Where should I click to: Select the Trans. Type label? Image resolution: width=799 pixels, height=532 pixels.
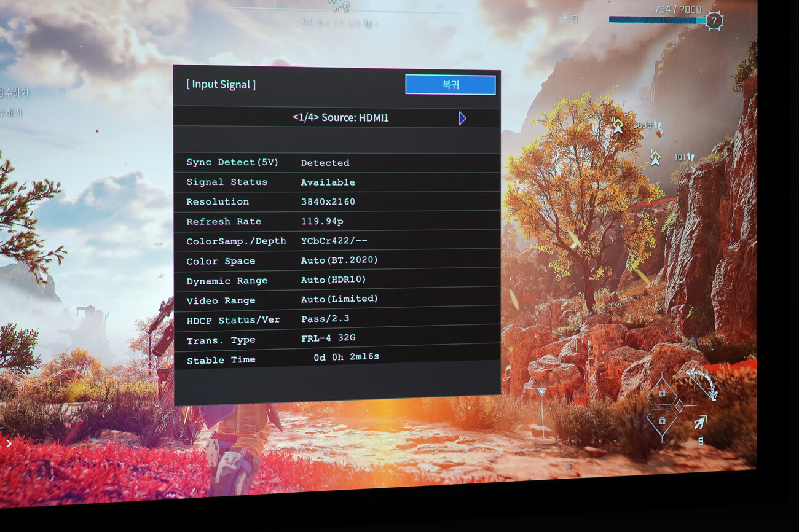click(x=221, y=340)
